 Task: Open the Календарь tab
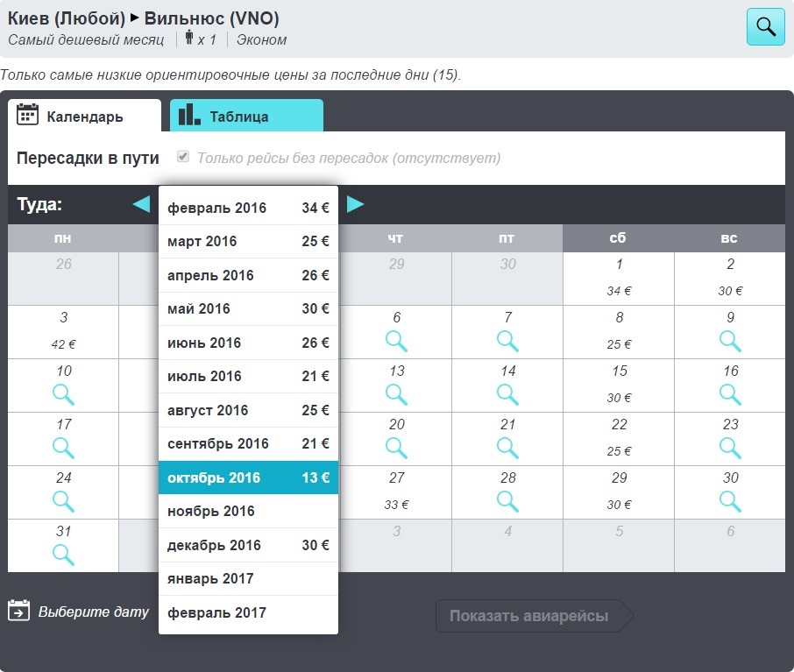coord(84,116)
